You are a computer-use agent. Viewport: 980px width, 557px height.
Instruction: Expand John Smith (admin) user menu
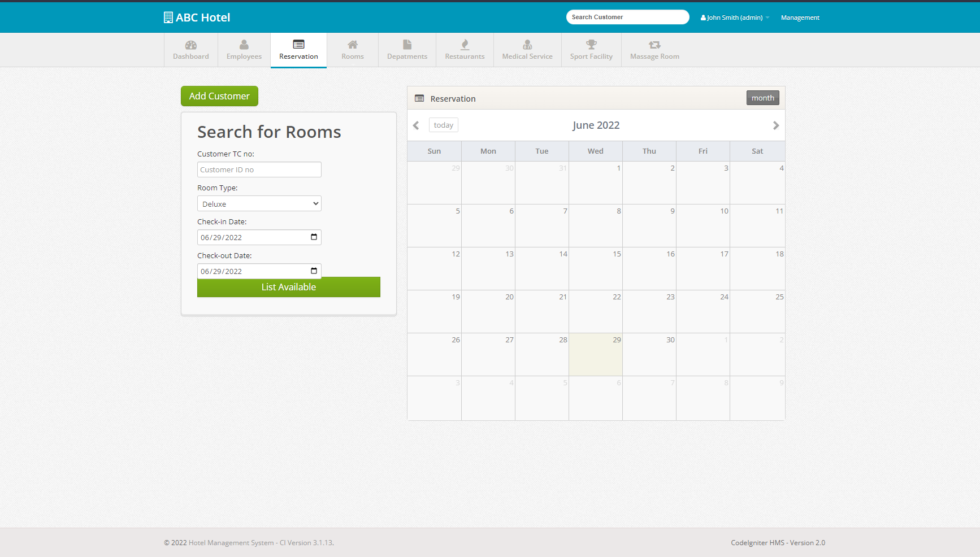coord(735,18)
